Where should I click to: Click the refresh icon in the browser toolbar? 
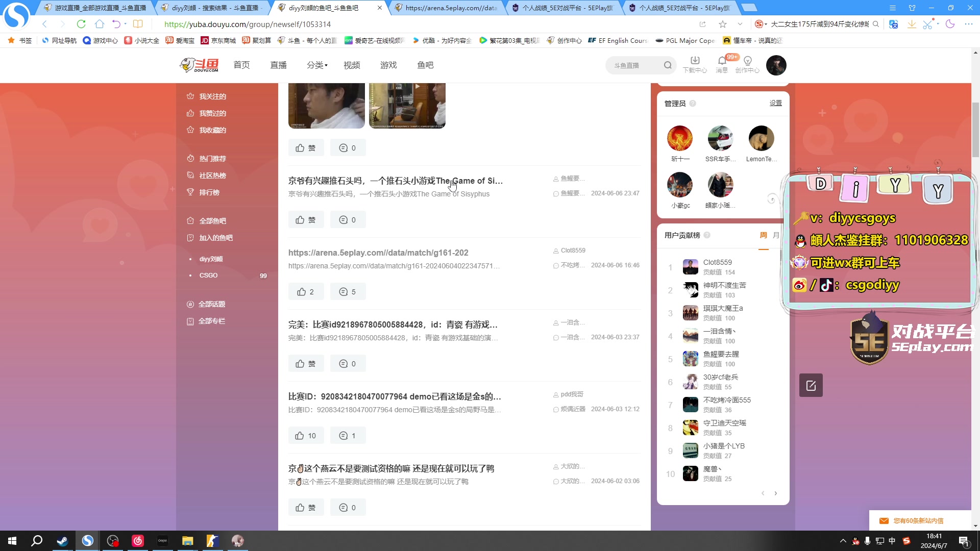(x=81, y=24)
